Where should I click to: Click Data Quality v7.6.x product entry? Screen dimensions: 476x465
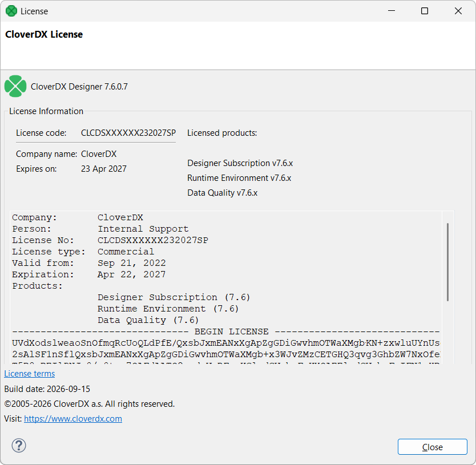tap(222, 193)
